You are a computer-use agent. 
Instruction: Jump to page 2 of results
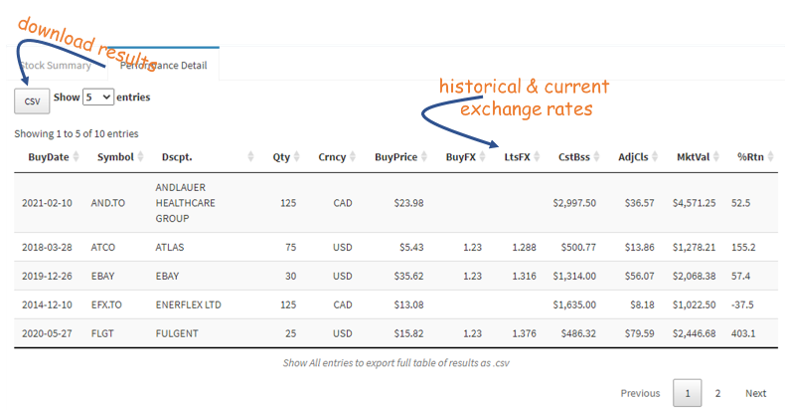[717, 393]
